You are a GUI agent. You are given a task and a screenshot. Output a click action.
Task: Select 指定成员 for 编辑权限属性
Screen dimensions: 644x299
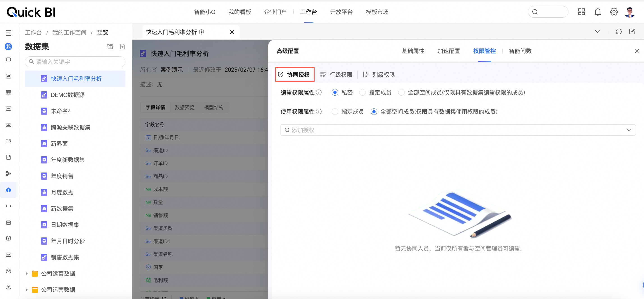pyautogui.click(x=362, y=92)
